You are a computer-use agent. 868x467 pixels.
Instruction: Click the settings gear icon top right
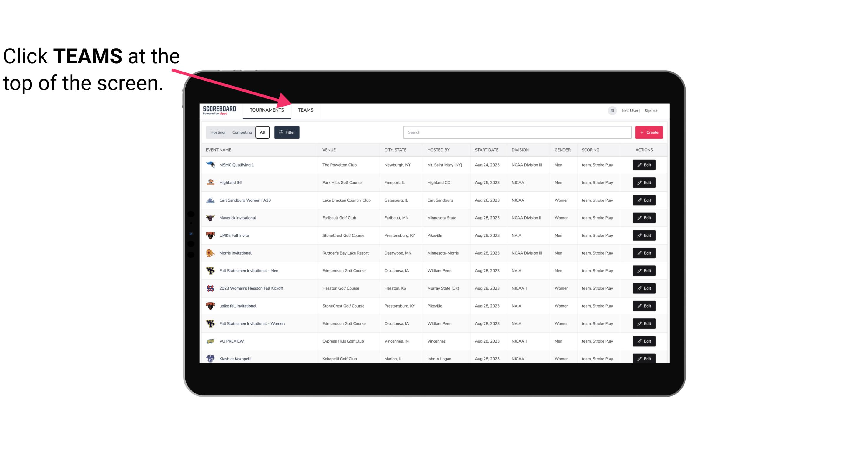(x=611, y=110)
